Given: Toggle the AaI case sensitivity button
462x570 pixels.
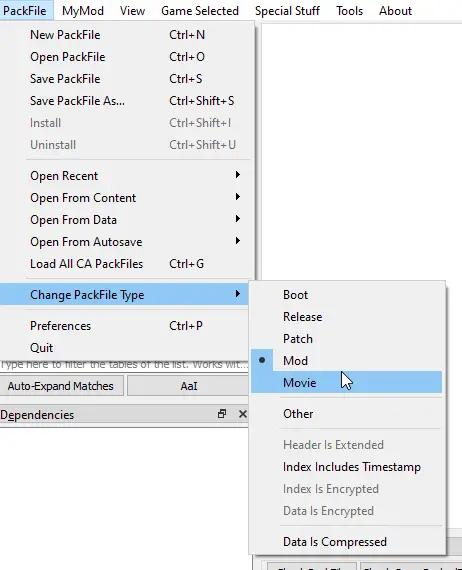Looking at the screenshot, I should coord(188,386).
